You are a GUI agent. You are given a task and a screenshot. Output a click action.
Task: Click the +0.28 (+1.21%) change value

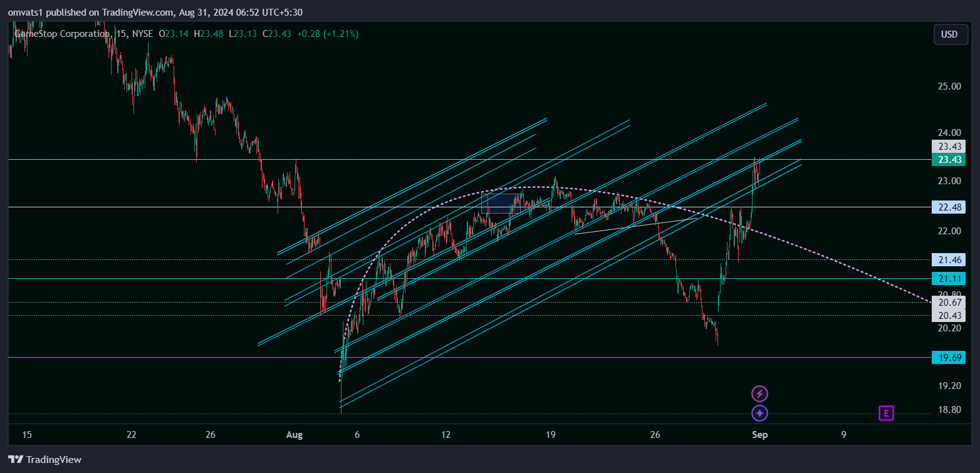328,34
